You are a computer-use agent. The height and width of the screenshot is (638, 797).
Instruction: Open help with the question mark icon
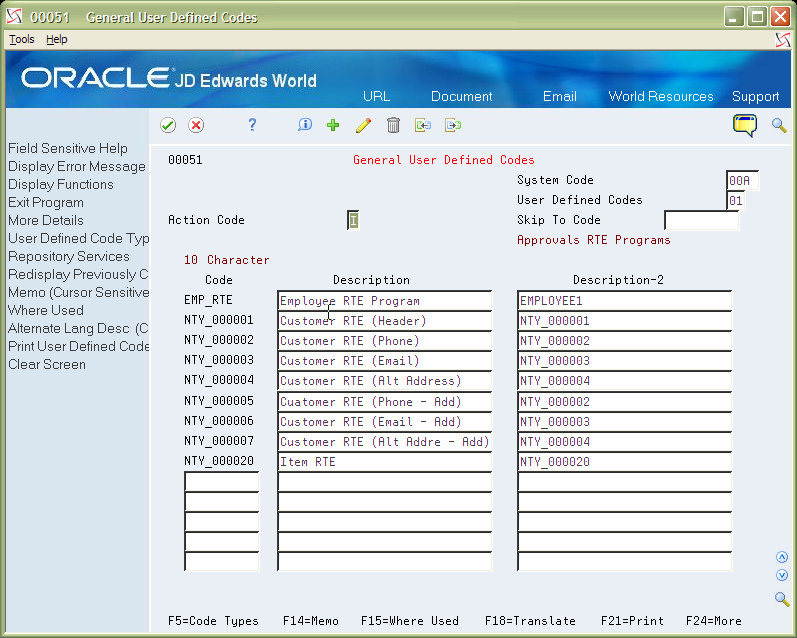coord(252,125)
